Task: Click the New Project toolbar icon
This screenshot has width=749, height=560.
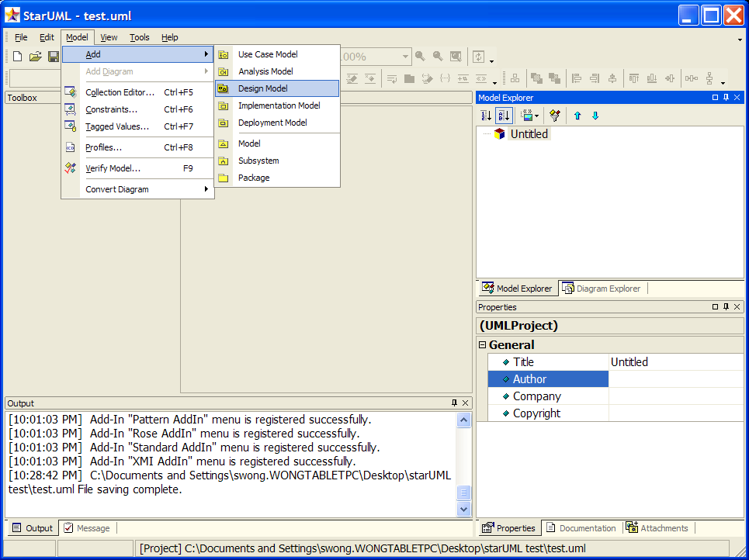Action: (17, 57)
